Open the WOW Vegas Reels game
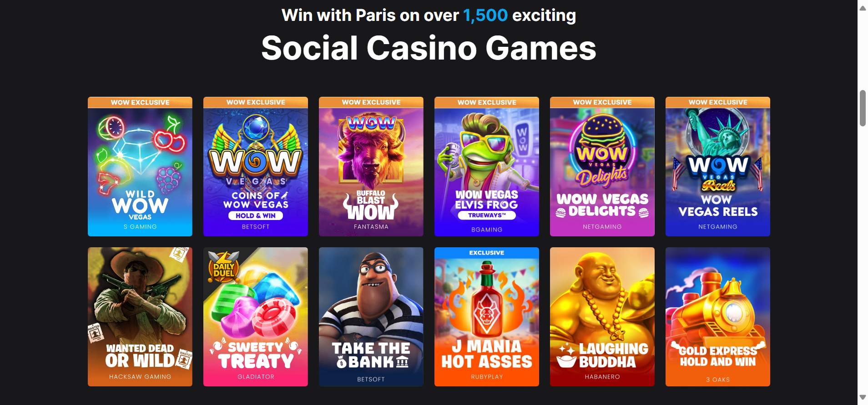Image resolution: width=868 pixels, height=405 pixels. [718, 166]
